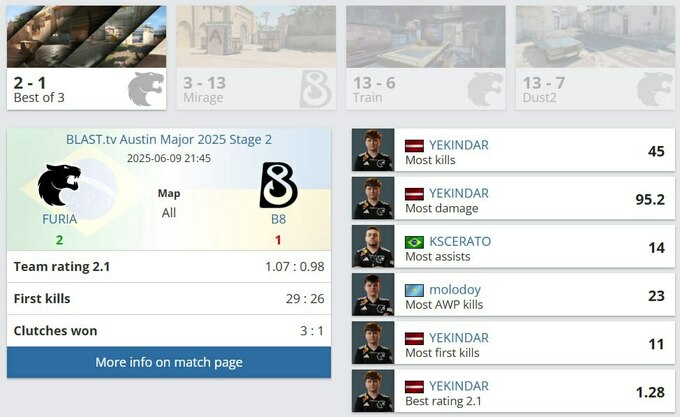This screenshot has width=680, height=417.
Task: Click the Kazakhstan flag next to molodoy
Action: click(x=414, y=290)
